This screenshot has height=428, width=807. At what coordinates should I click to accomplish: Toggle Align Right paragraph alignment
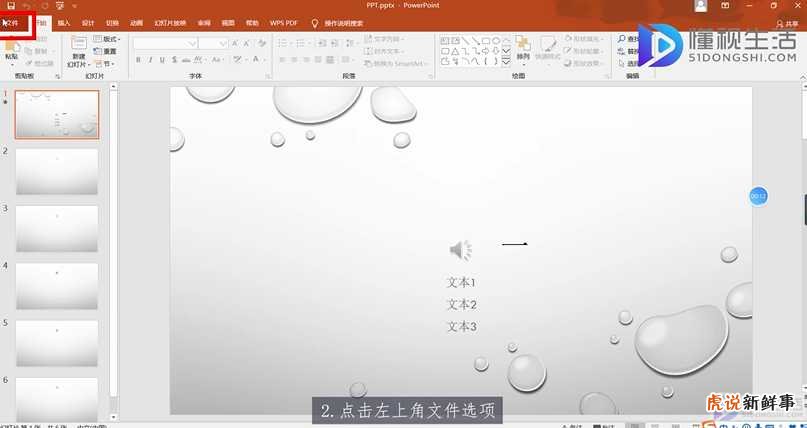(306, 60)
